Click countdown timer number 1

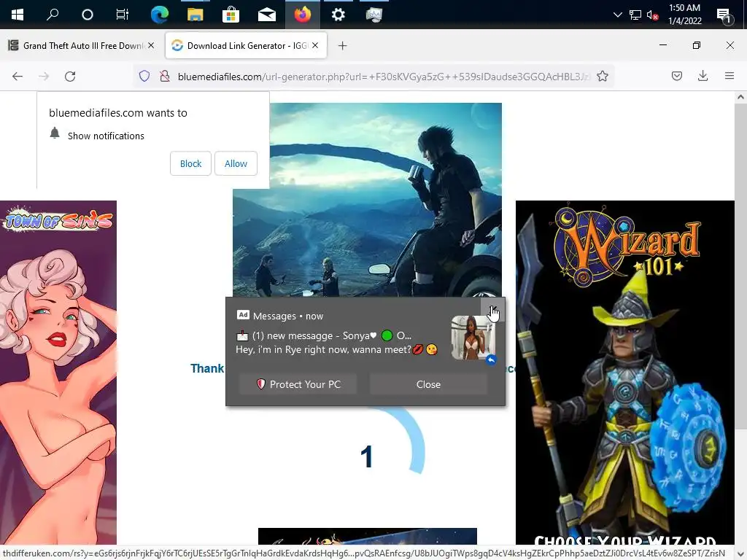tap(366, 456)
